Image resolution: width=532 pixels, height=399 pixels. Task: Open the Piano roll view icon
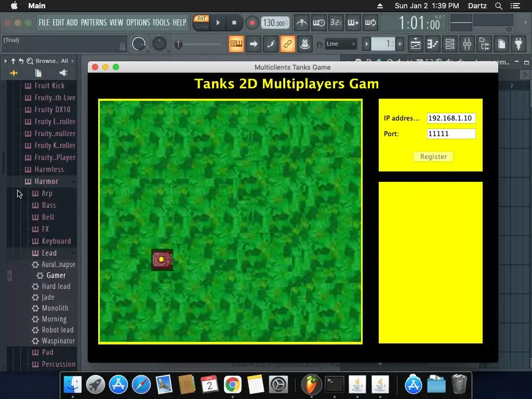coord(433,44)
